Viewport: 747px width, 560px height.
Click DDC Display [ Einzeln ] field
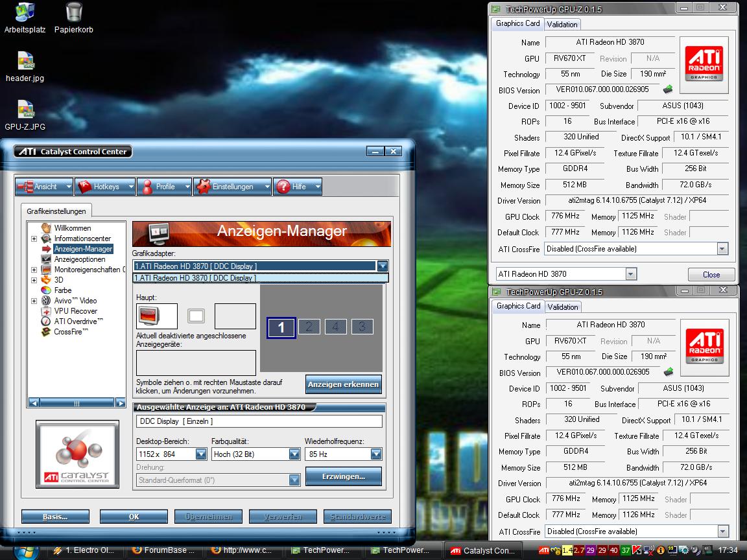tap(259, 421)
